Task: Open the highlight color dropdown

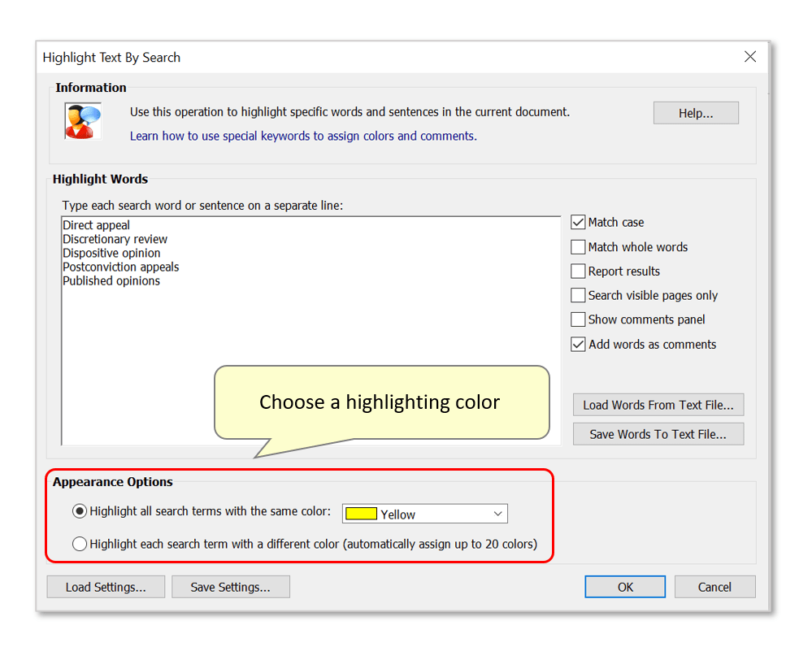Action: click(497, 513)
